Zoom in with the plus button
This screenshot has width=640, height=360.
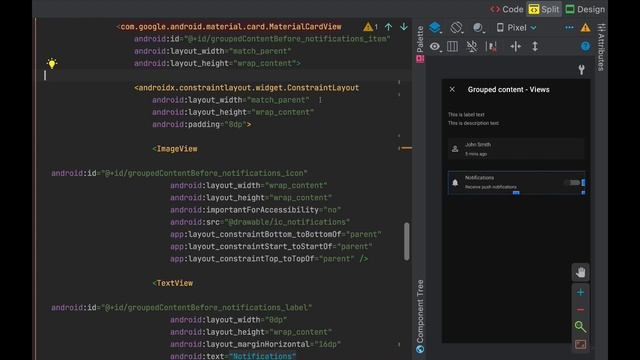[x=580, y=292]
